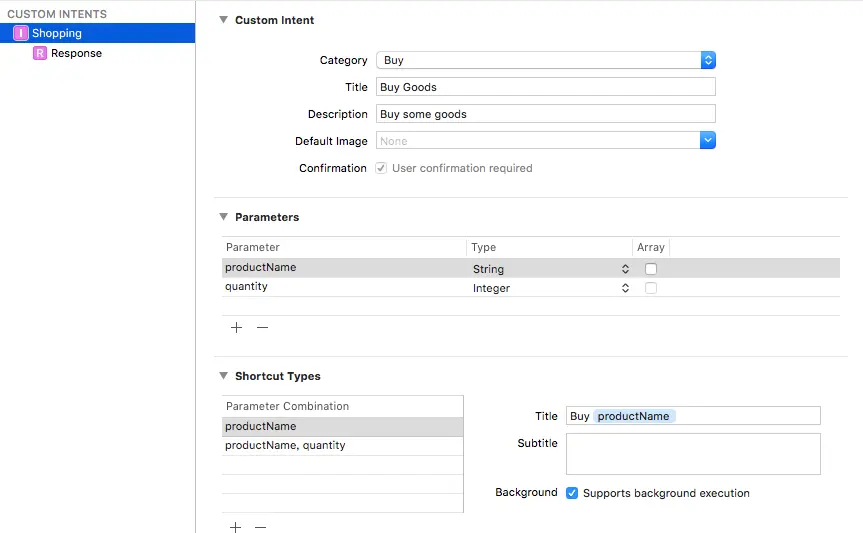
Task: Add a shortcut type with plus button
Action: (x=237, y=526)
